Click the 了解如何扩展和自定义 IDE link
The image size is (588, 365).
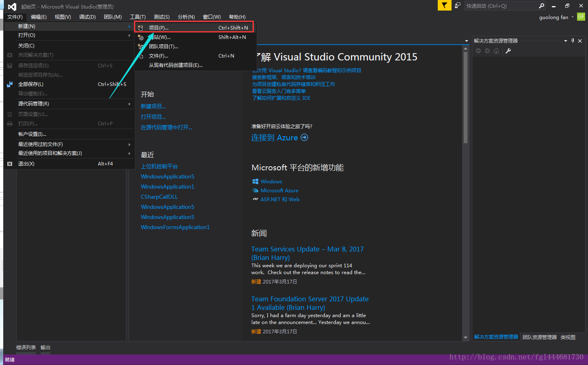[x=281, y=98]
